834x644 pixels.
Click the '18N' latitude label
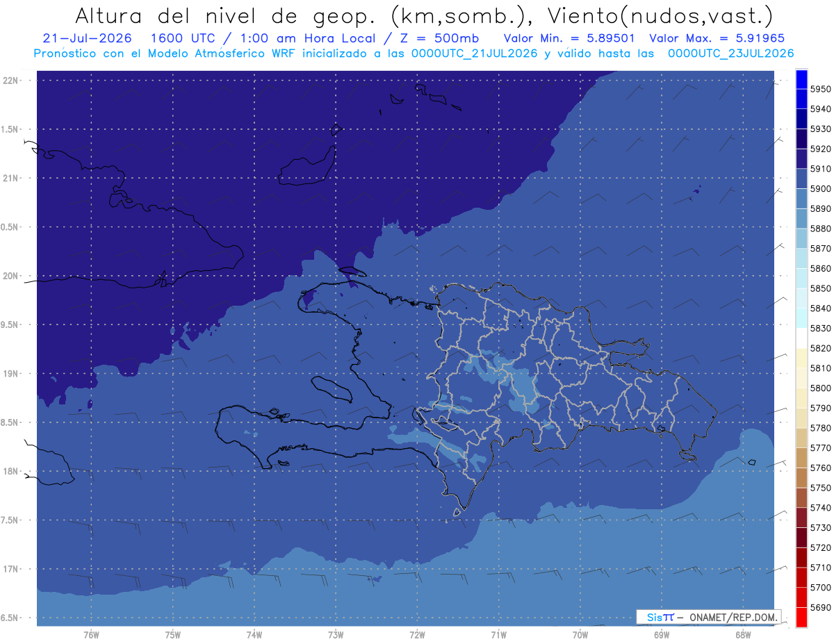click(12, 471)
